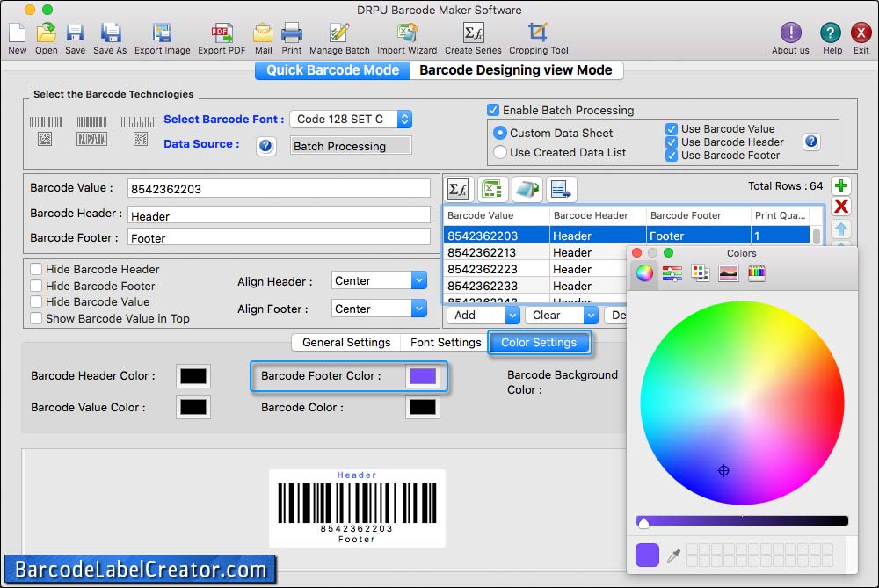Toggle the Use Barcode Value checkbox
879x588 pixels.
click(x=672, y=129)
